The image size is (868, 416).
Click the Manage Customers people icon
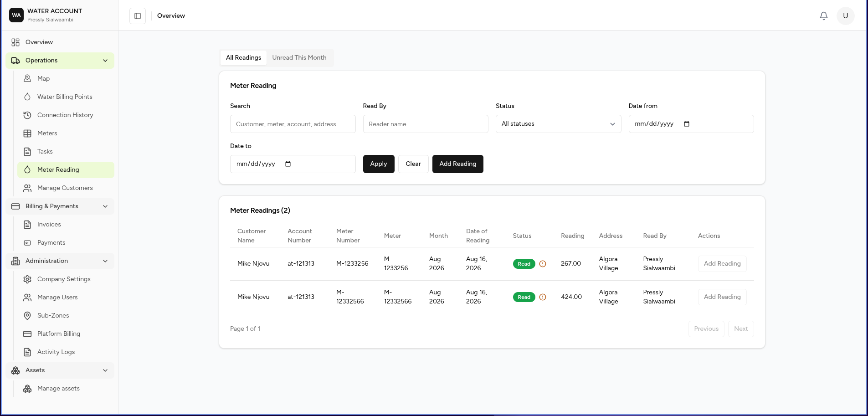(x=27, y=188)
